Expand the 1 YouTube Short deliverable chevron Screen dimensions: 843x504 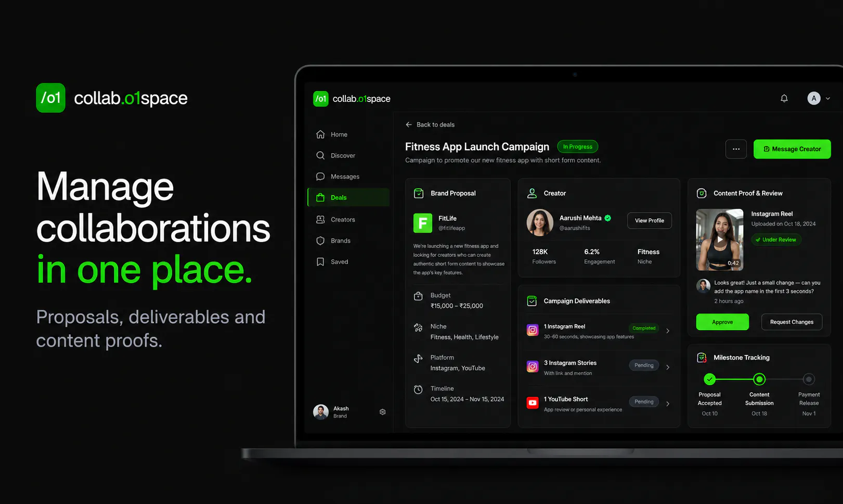(x=668, y=404)
